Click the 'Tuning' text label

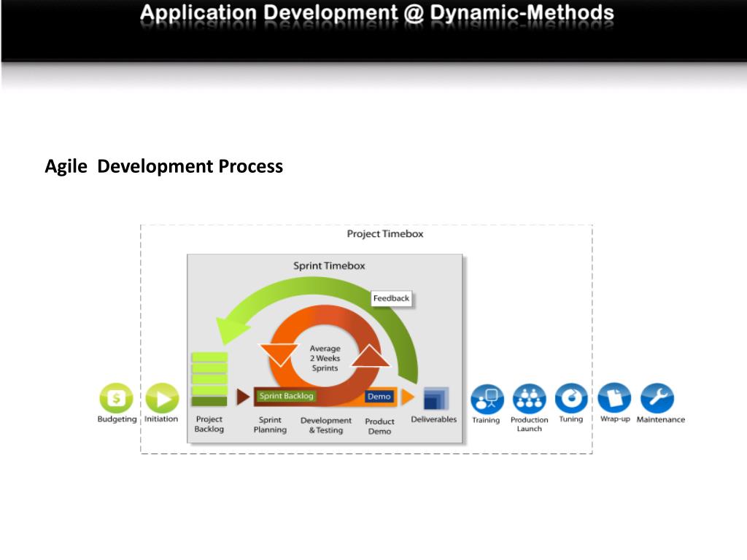click(571, 419)
